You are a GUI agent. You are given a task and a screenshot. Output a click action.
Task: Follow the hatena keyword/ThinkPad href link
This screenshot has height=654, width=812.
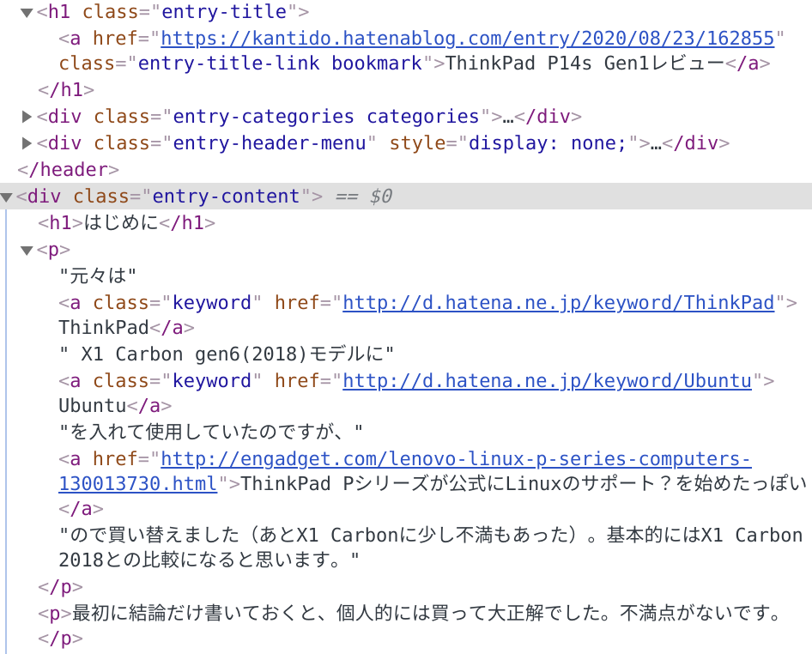click(558, 302)
